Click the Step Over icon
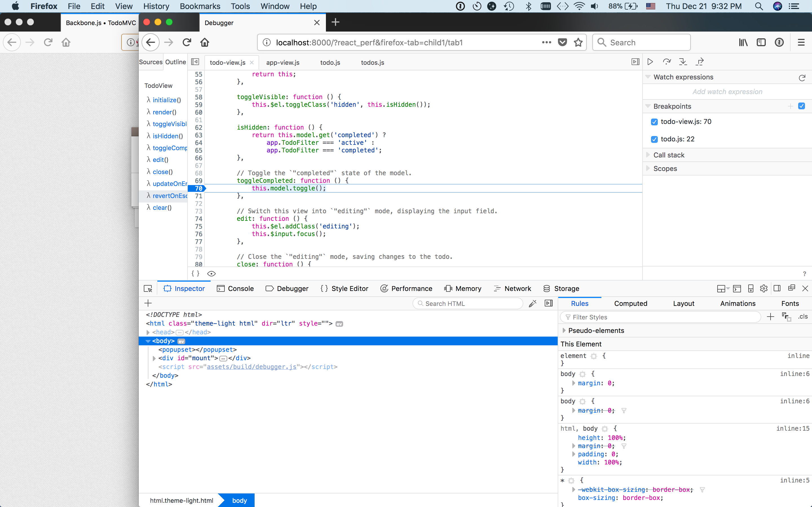 [667, 62]
